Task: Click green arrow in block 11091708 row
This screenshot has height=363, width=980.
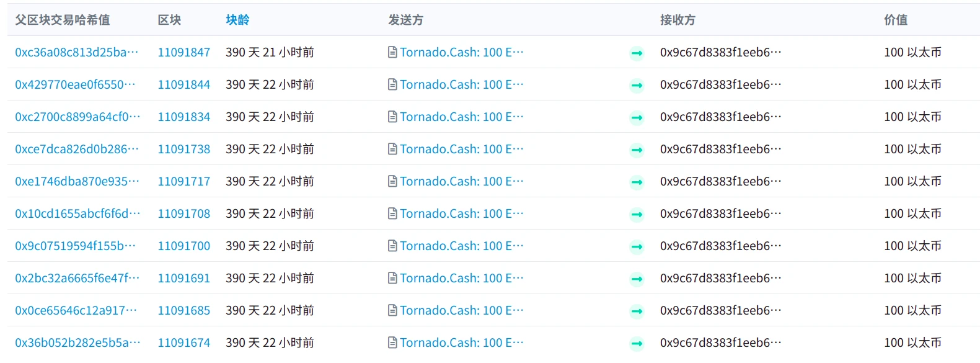Action: 637,215
